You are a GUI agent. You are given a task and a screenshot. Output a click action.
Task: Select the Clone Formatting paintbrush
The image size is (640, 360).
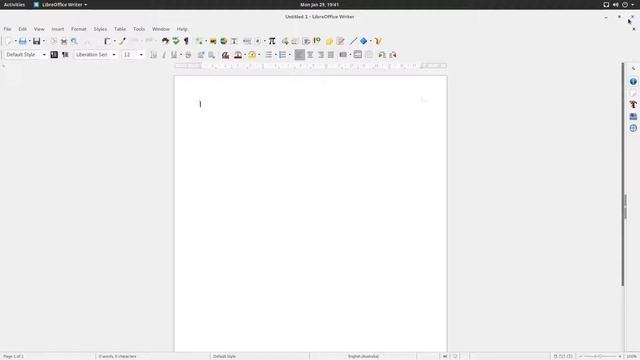[122, 41]
